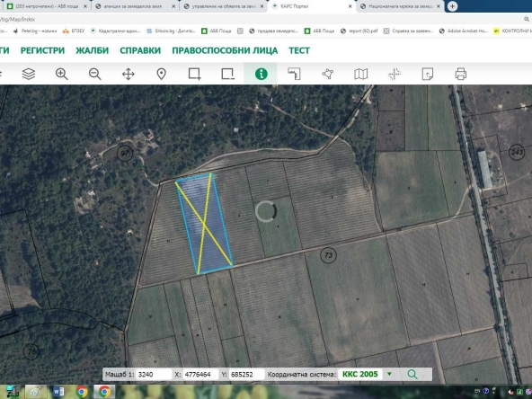
Task: Click the parcel group label 73
Action: coord(328,255)
